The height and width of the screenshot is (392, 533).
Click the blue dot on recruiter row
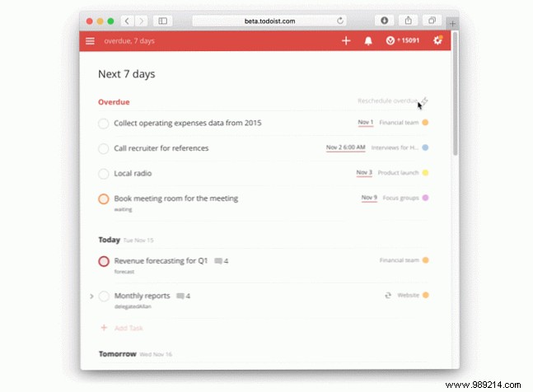425,147
